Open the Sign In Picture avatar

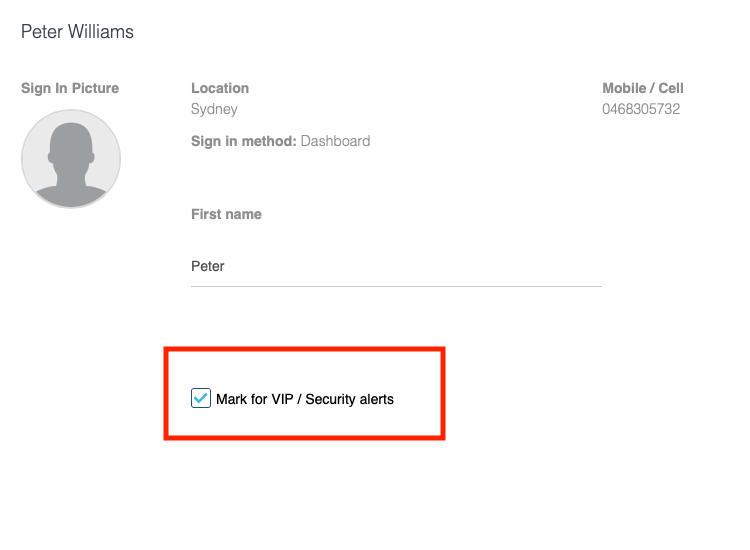point(71,159)
